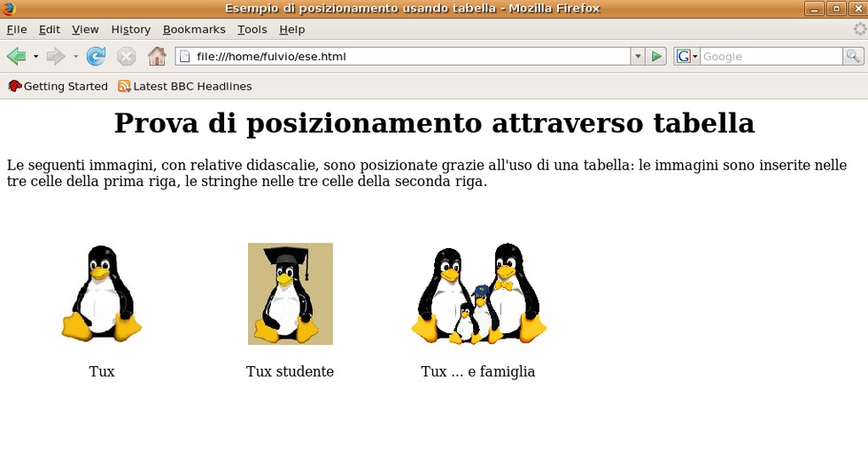Click the caption "Tux studente"
Viewport: 868px width, 452px height.
tap(291, 371)
